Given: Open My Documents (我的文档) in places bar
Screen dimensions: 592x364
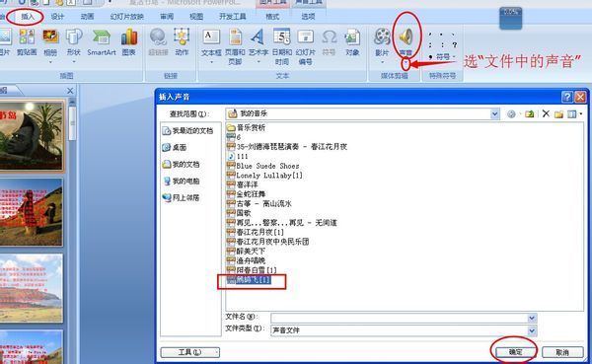Looking at the screenshot, I should (181, 165).
